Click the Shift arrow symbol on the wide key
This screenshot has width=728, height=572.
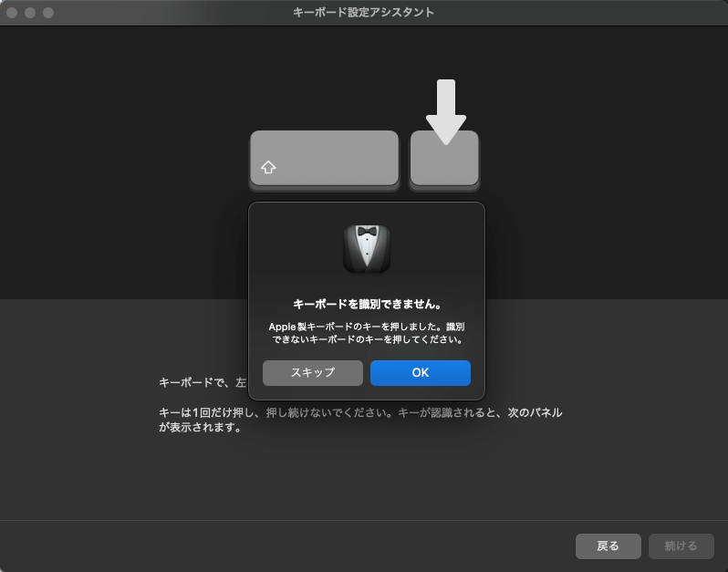tap(268, 168)
